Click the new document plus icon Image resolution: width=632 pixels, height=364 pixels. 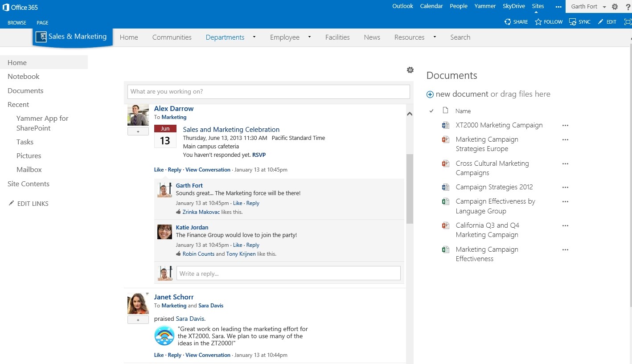pos(430,94)
